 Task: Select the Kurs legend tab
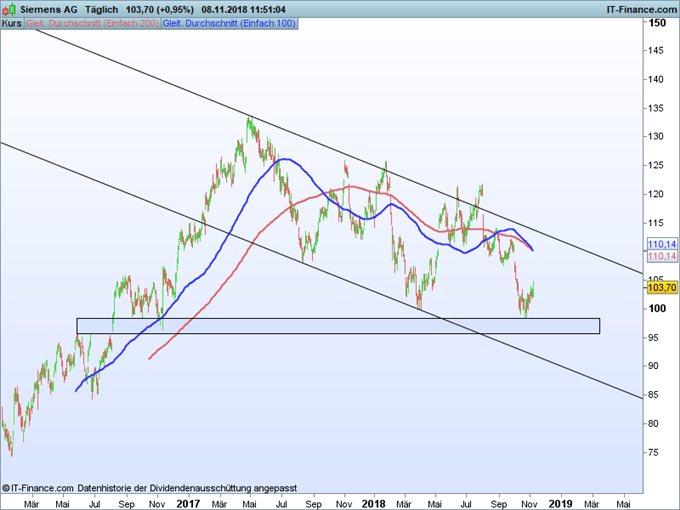(x=12, y=23)
